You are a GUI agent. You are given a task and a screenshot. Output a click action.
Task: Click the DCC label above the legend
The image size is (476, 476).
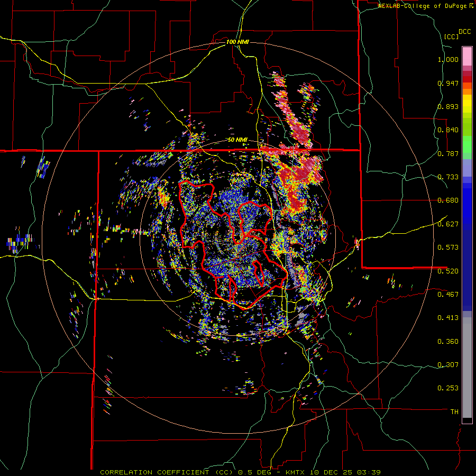point(464,32)
